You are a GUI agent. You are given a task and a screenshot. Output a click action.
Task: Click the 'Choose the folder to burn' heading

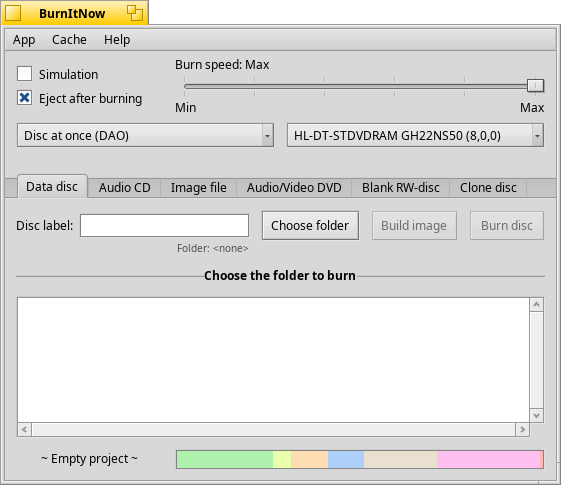coord(280,275)
